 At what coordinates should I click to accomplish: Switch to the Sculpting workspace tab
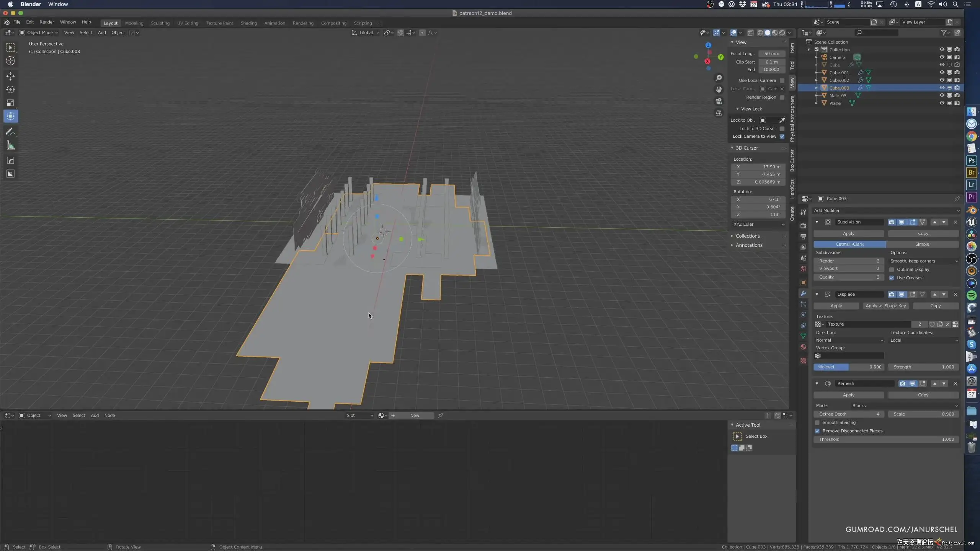tap(160, 23)
